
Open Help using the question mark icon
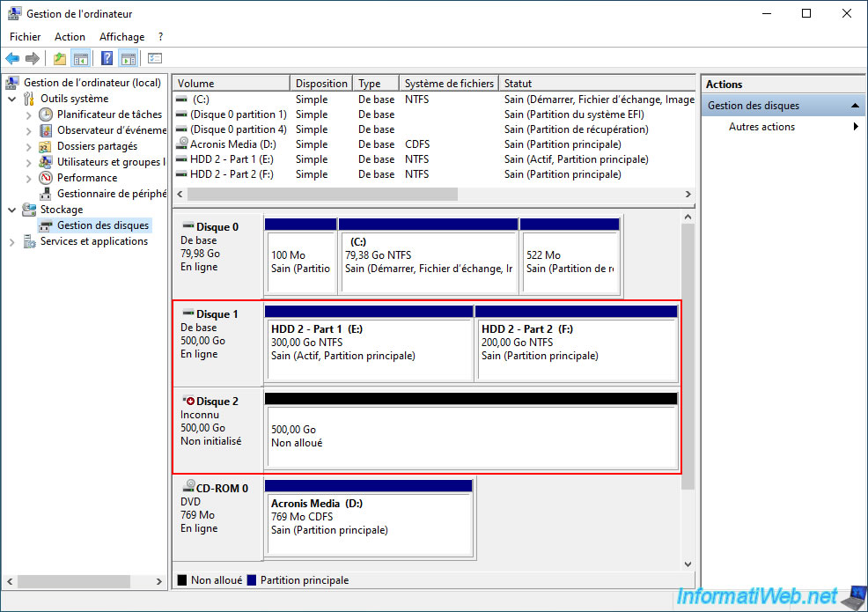[x=107, y=59]
